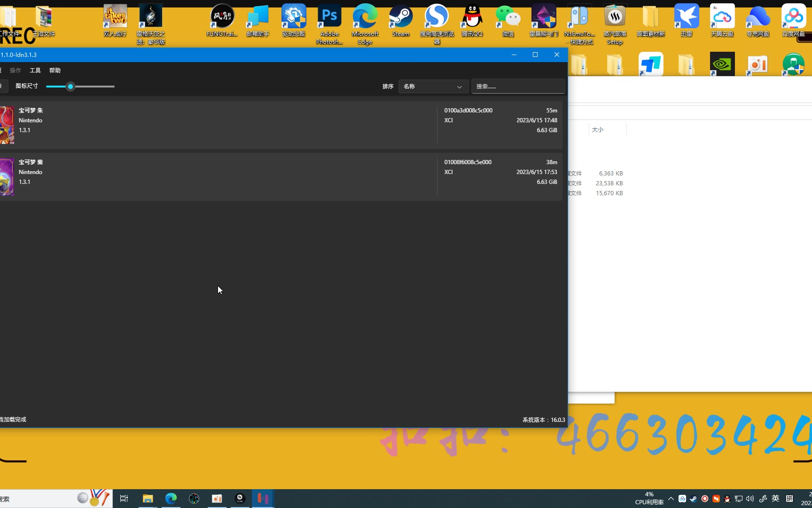
Task: Open the 帮助 menu
Action: click(x=55, y=71)
